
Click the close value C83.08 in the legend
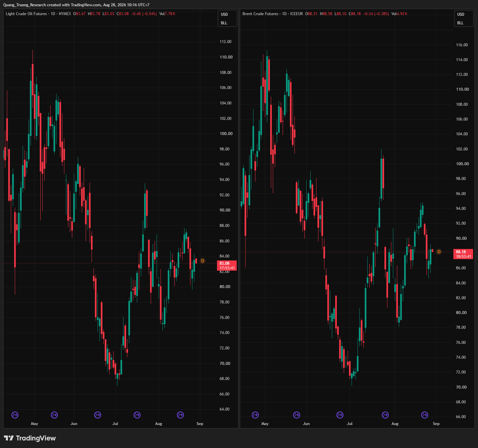pos(123,14)
